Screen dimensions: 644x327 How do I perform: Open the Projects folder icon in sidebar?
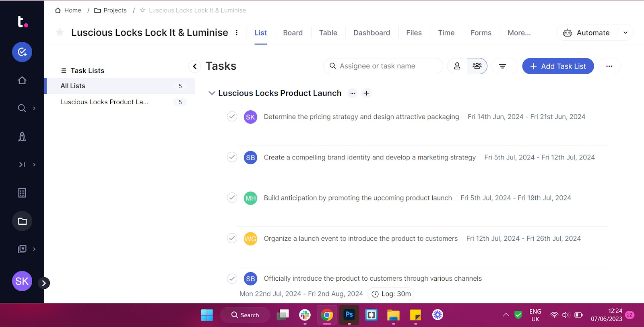(x=22, y=221)
